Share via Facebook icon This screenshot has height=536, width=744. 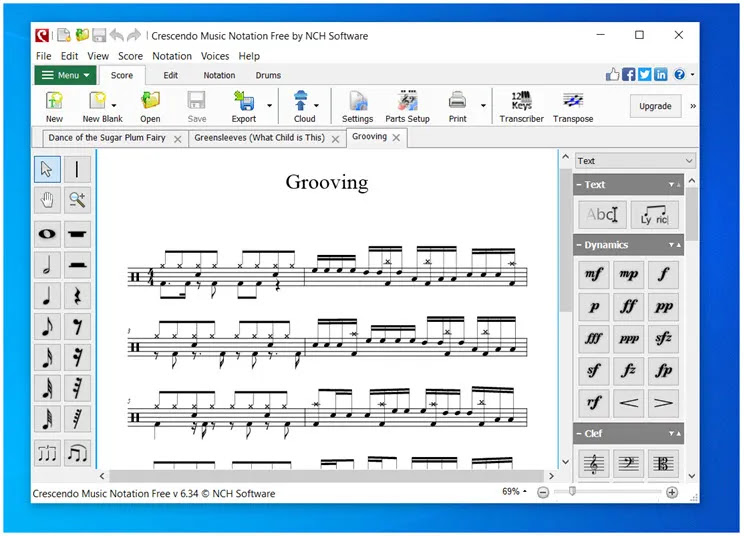coord(629,74)
